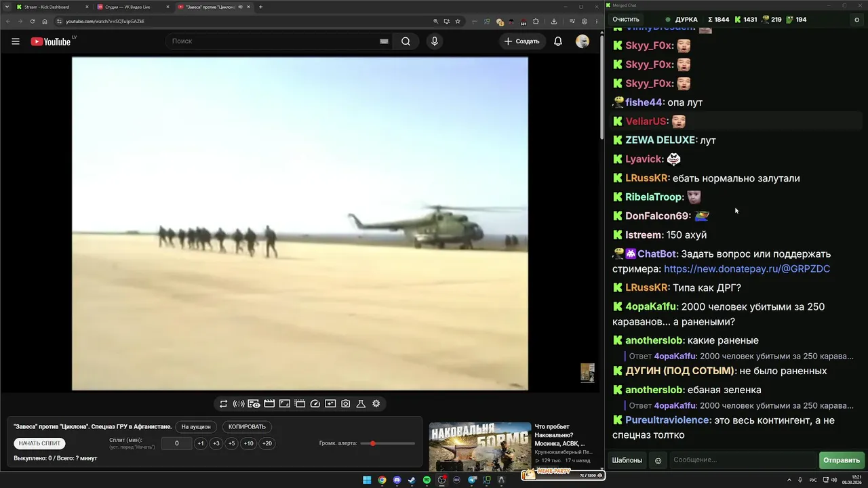Image resolution: width=868 pixels, height=488 pixels.
Task: Click the ДУРКА status indicator in chat header
Action: 682,20
